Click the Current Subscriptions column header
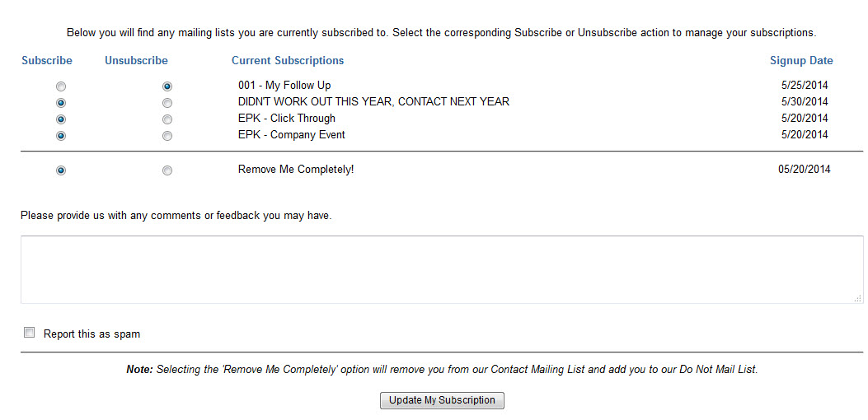868x420 pixels. coord(288,60)
